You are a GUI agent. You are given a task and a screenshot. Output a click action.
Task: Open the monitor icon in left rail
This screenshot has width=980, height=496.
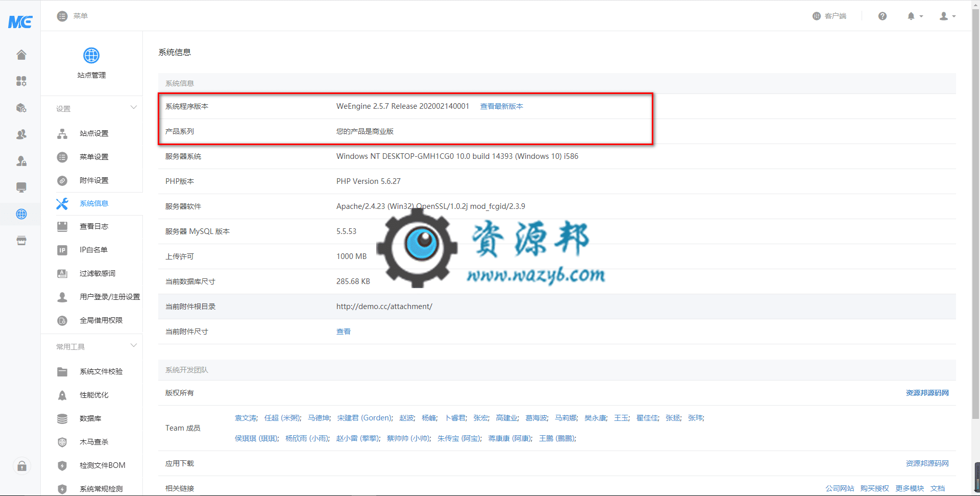[x=21, y=187]
